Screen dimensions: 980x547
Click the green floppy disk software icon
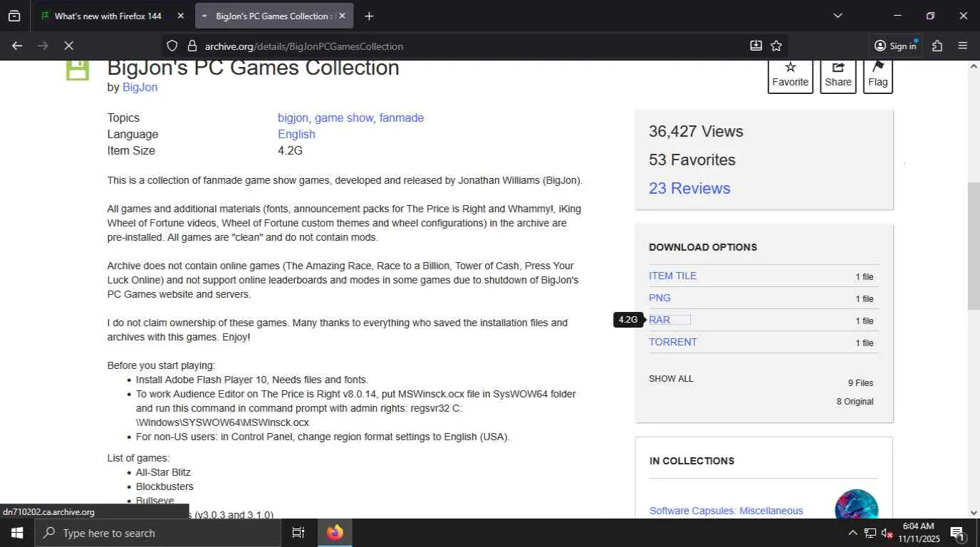click(78, 70)
